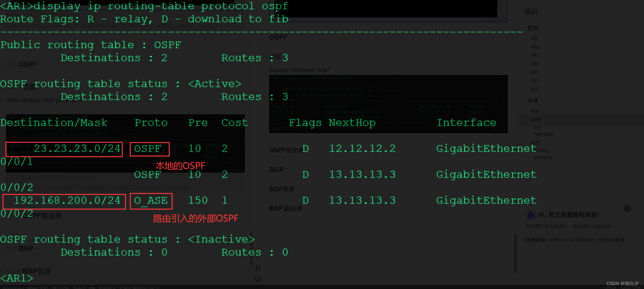Image resolution: width=644 pixels, height=289 pixels.
Task: Click the locate crosshair icon above sync-scroll
Action: click(x=258, y=258)
